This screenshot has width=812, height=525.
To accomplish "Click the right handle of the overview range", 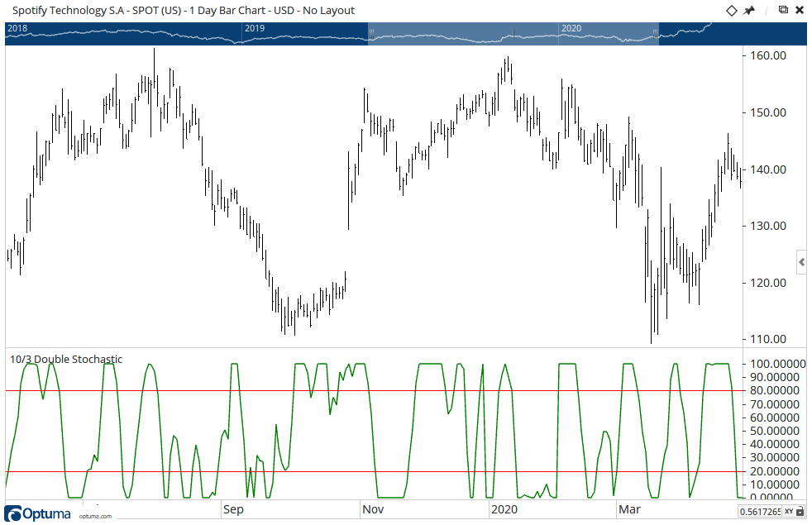I will pos(655,32).
